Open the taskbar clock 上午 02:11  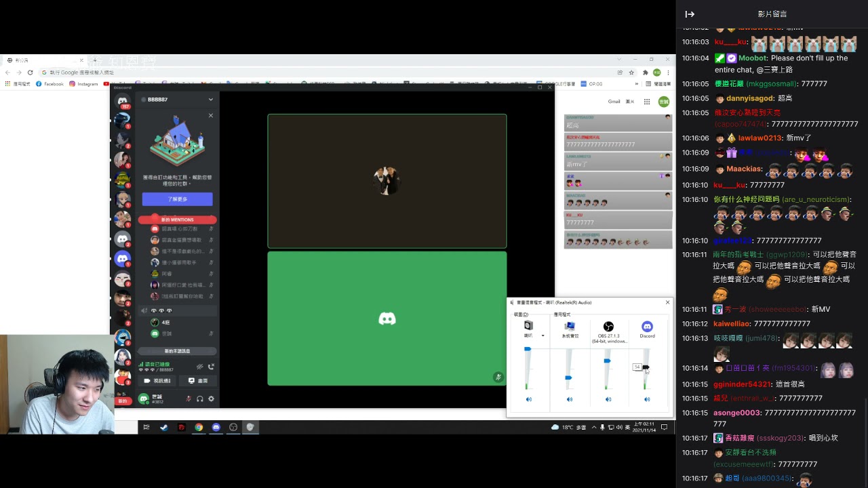point(644,427)
